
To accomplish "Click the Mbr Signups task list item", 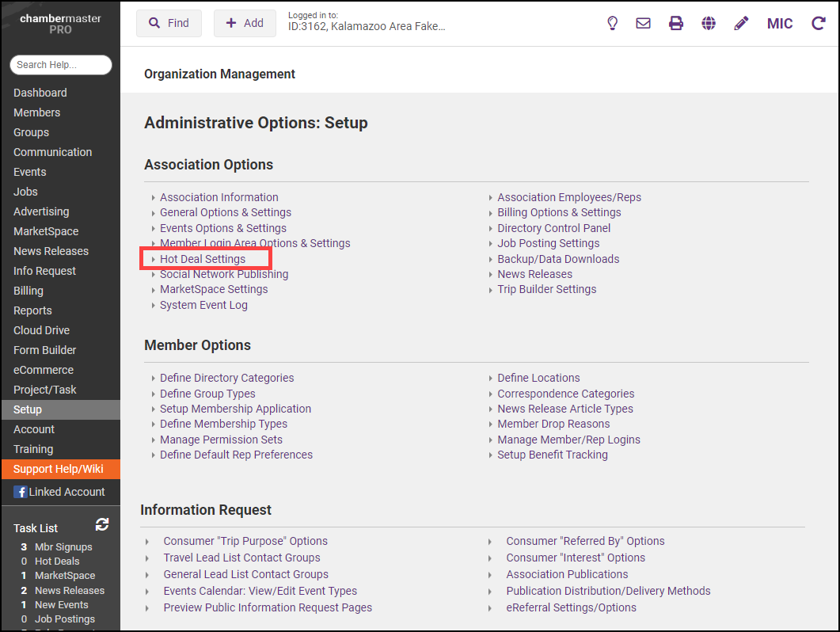I will (x=63, y=547).
